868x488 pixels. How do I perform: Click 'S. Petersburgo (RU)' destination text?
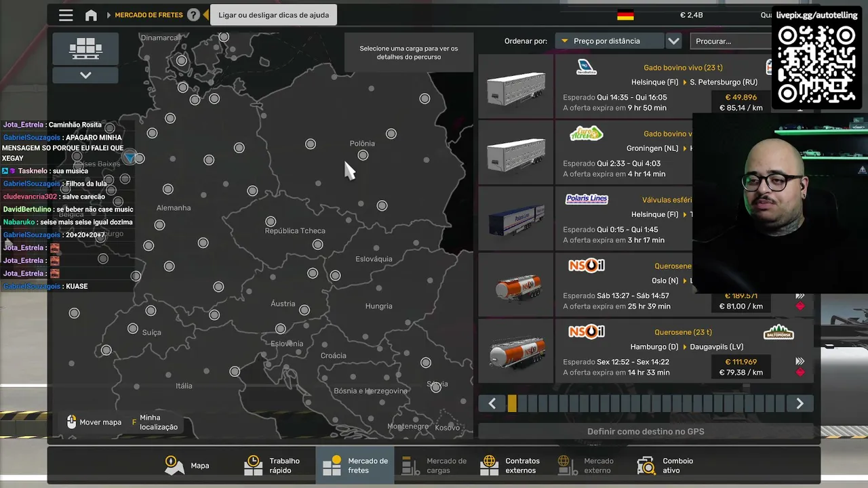click(x=724, y=83)
